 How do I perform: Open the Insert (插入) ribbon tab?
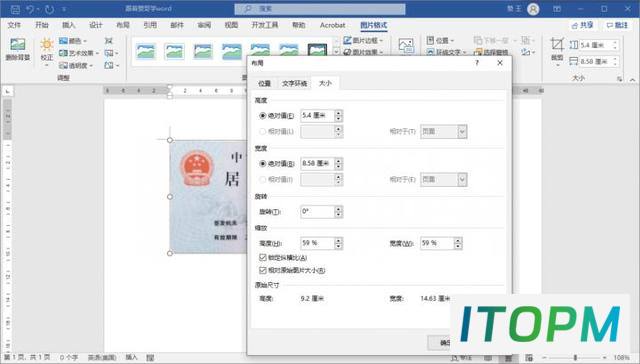click(69, 25)
